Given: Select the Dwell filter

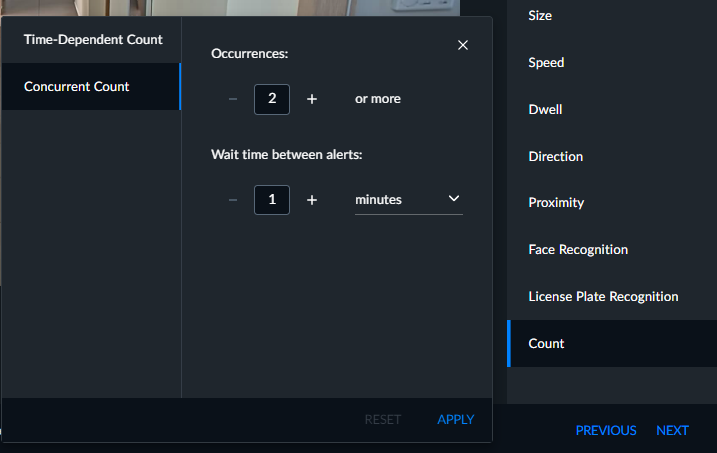Looking at the screenshot, I should [x=612, y=109].
